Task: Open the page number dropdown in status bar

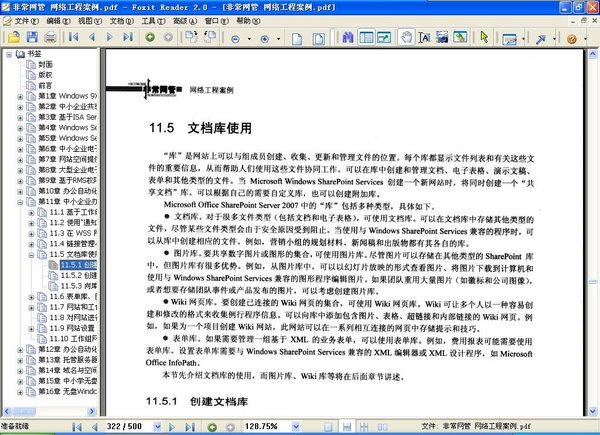Action: tap(157, 427)
